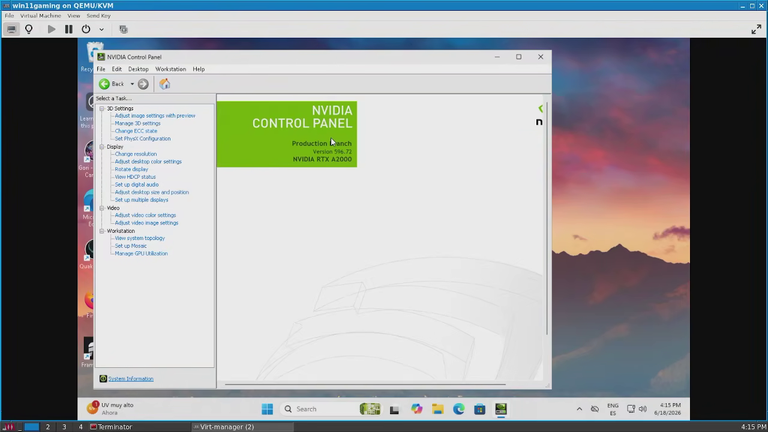This screenshot has height=432, width=768.
Task: Open virt-manager Send Key menu
Action: [x=98, y=16]
